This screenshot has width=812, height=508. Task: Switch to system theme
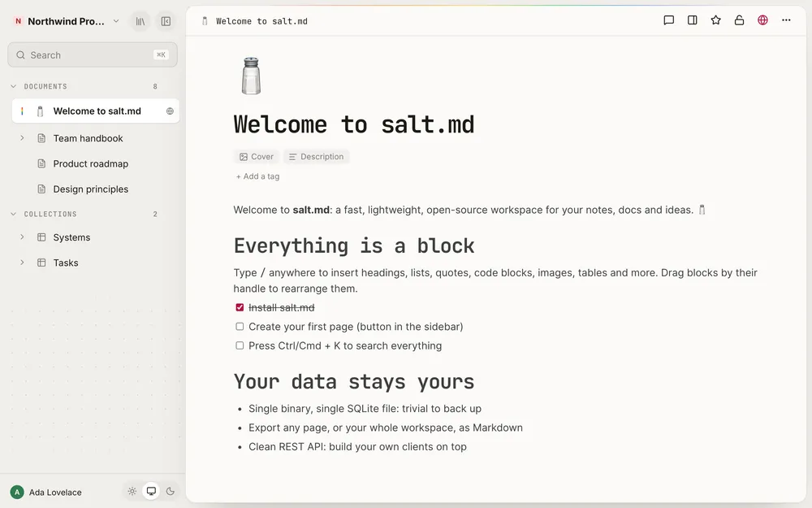(151, 492)
